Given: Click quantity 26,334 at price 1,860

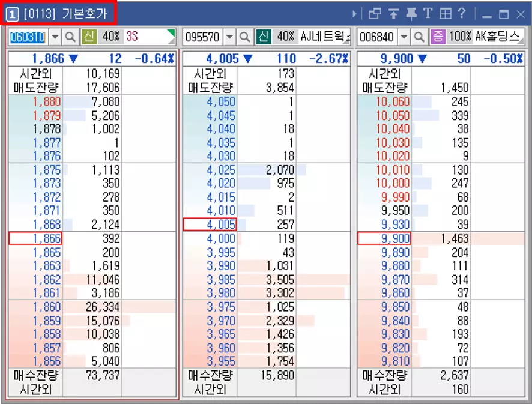Looking at the screenshot, I should 103,307.
